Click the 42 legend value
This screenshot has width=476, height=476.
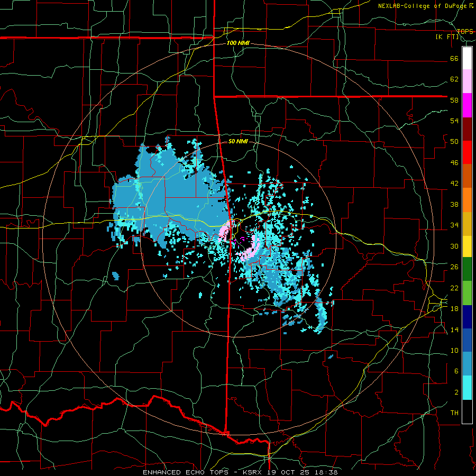pos(454,184)
